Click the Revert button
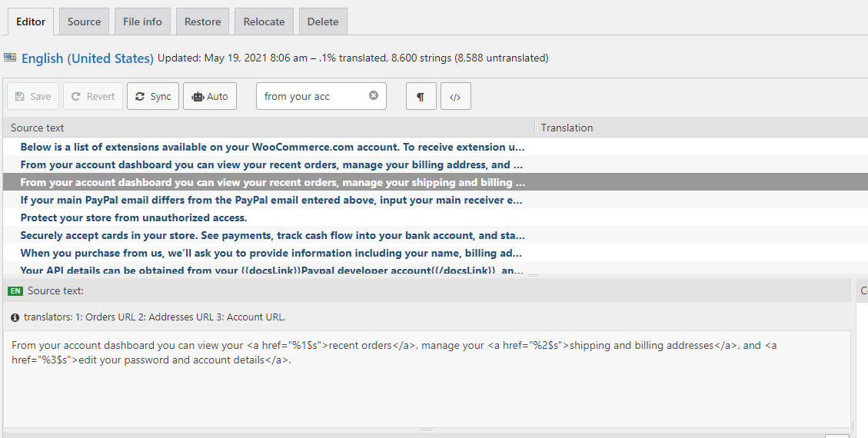868x438 pixels. [x=93, y=97]
